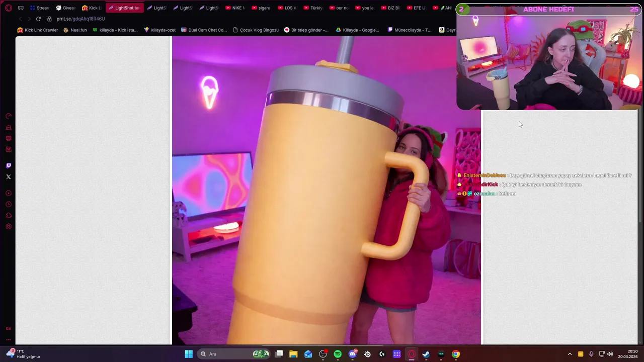644x362 pixels.
Task: Open the GX Control speedometer sidebar icon
Action: click(x=9, y=116)
